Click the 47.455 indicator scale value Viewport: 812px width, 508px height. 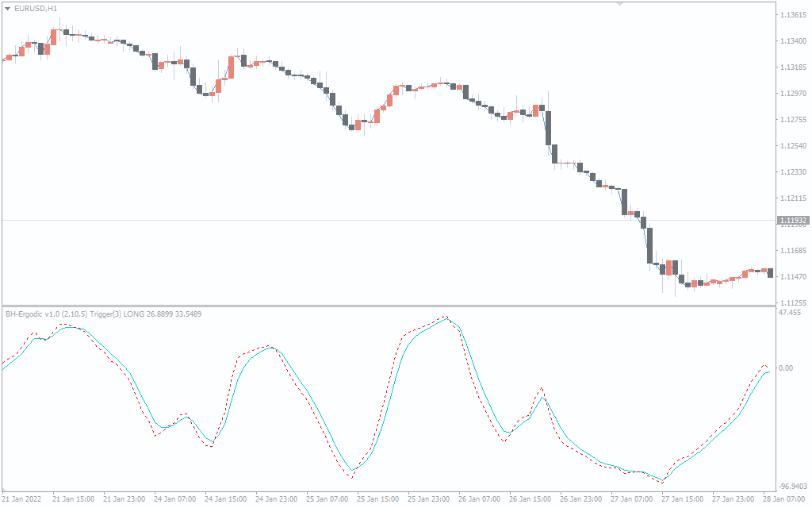[791, 313]
